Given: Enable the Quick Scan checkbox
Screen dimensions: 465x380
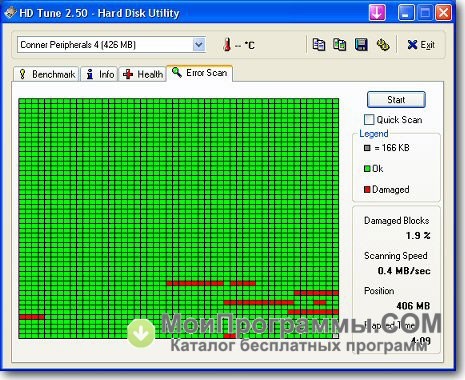Looking at the screenshot, I should point(369,119).
